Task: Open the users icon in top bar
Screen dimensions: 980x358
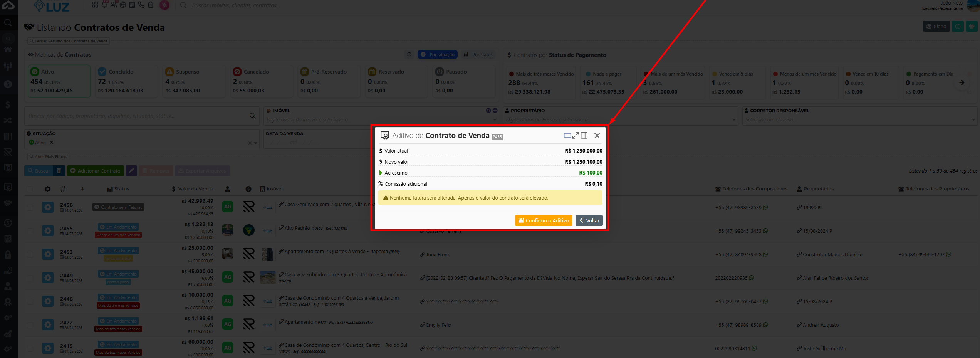Action: (x=114, y=5)
